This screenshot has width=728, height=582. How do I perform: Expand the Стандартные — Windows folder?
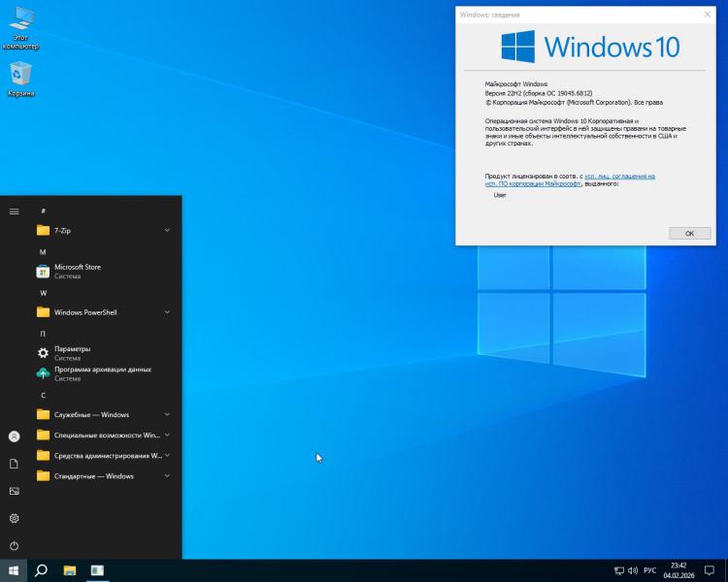[x=102, y=476]
